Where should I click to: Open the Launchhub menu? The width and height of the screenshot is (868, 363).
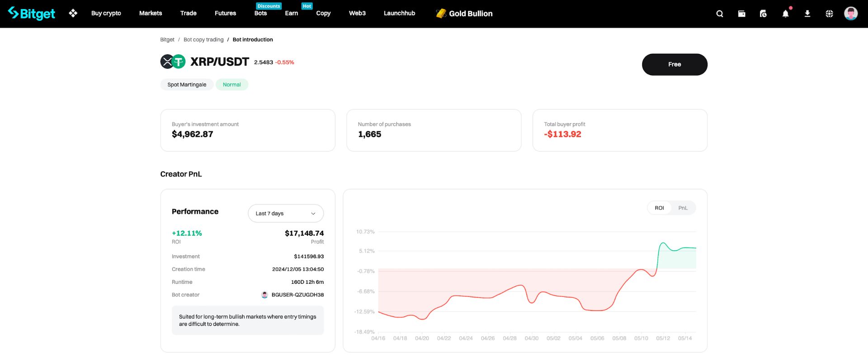(x=399, y=13)
